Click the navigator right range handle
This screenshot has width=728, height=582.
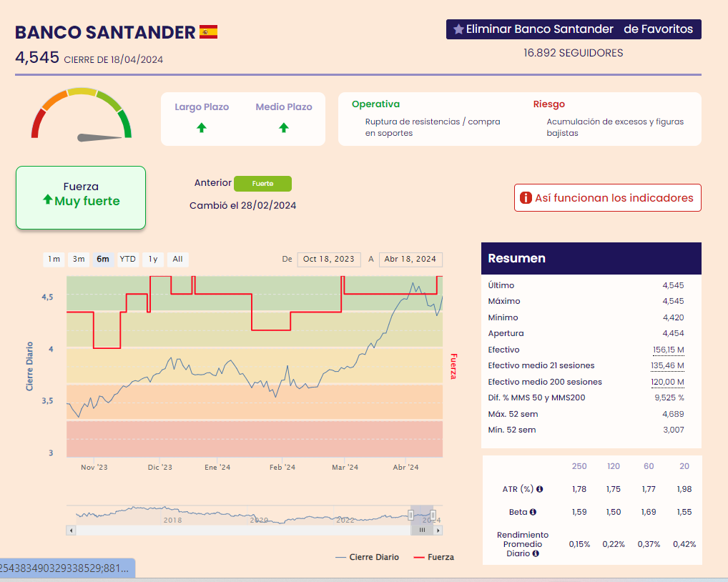tap(433, 515)
